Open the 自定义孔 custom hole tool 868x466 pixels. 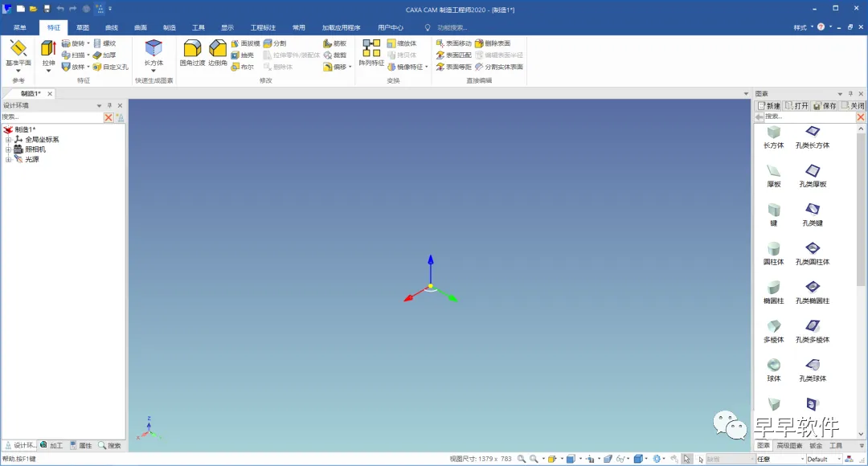tap(110, 67)
